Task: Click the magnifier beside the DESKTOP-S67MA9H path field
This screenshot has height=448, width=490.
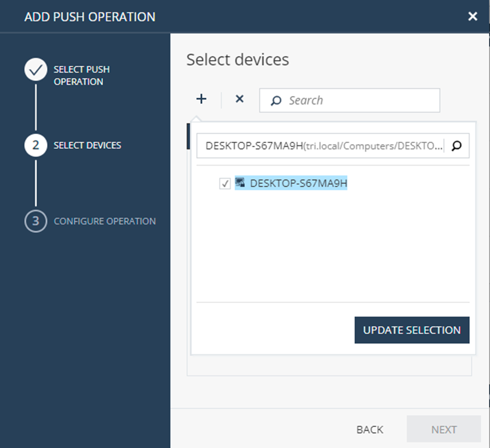Action: coord(457,146)
